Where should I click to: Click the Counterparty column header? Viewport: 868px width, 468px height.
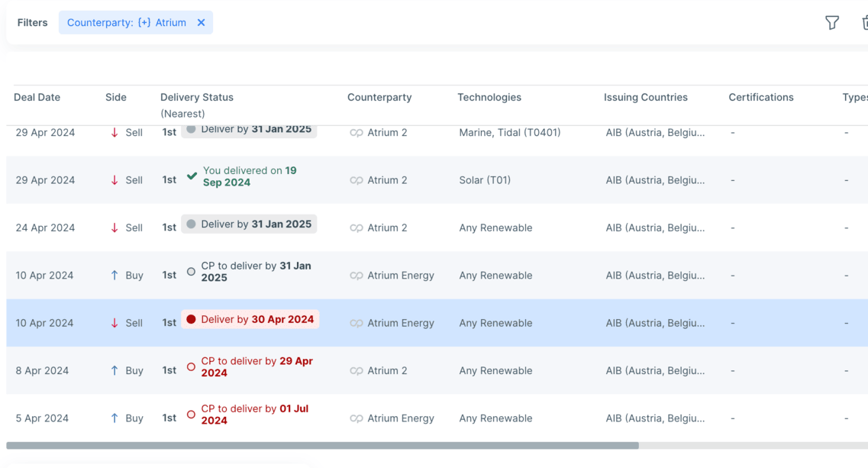(379, 98)
